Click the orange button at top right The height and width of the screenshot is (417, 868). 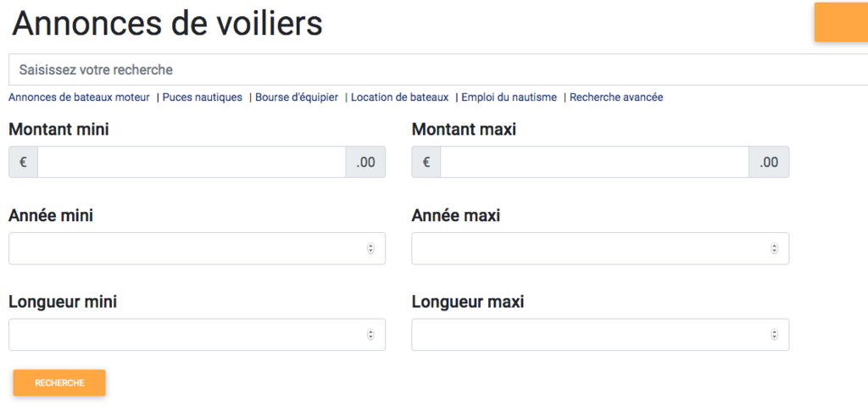pos(840,22)
